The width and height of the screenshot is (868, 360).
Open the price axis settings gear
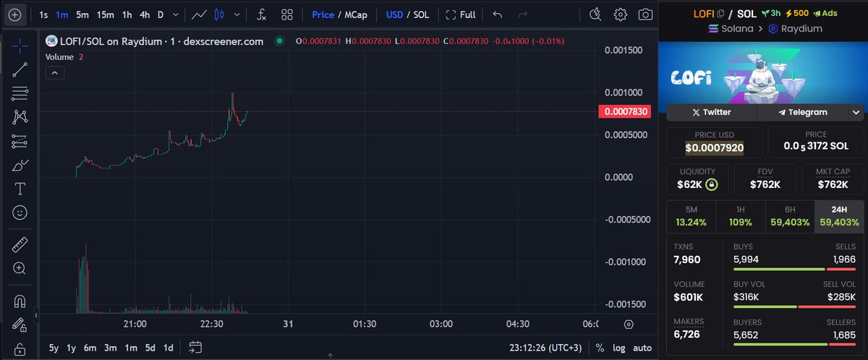(x=629, y=324)
